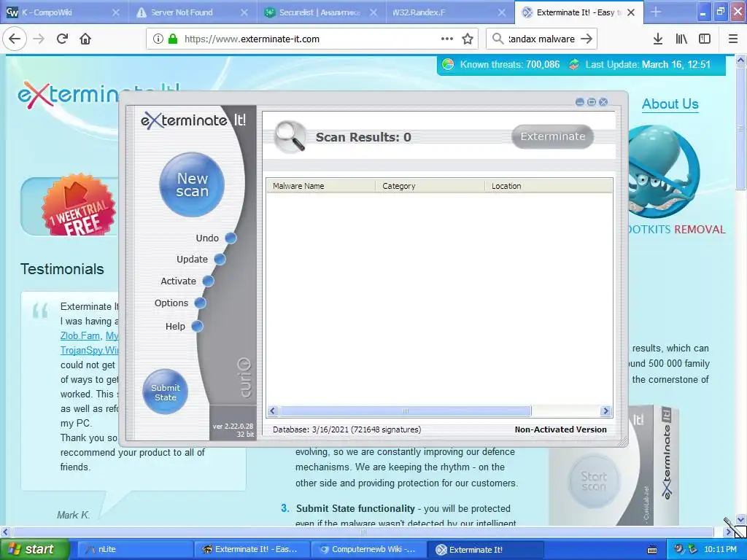Sort by Location column header
The image size is (747, 560).
coord(549,186)
